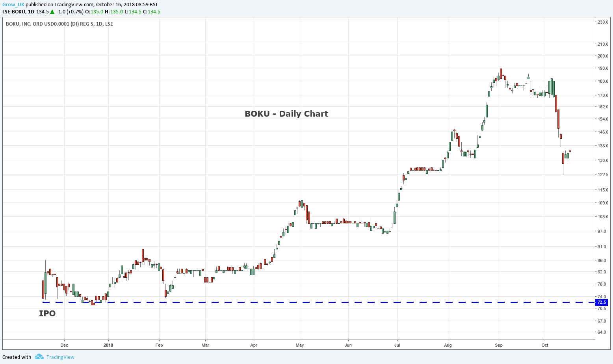This screenshot has width=613, height=364.
Task: Click the Aug date axis label
Action: point(448,345)
